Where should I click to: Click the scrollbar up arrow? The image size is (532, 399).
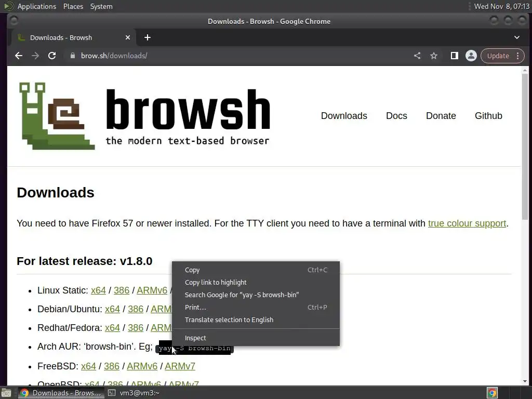[525, 70]
